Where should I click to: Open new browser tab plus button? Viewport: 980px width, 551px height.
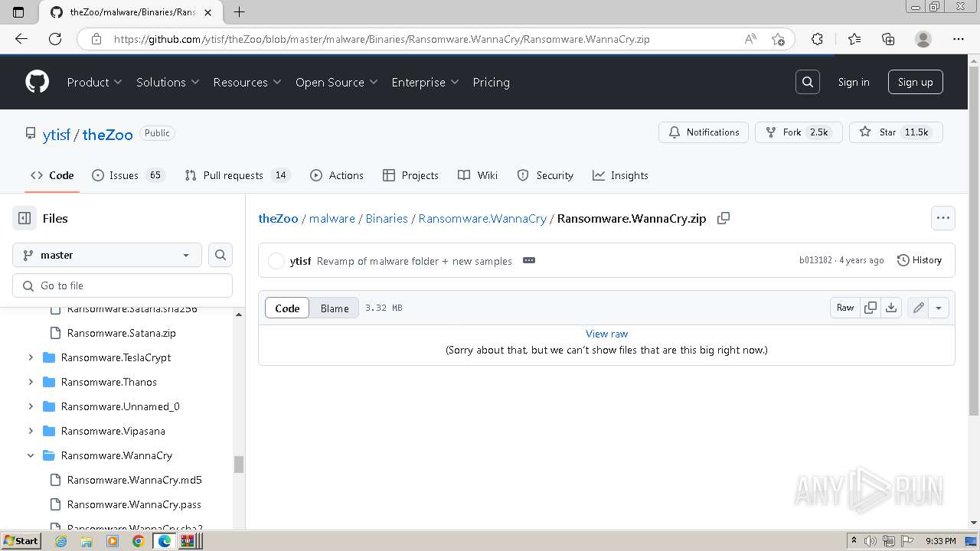(240, 11)
